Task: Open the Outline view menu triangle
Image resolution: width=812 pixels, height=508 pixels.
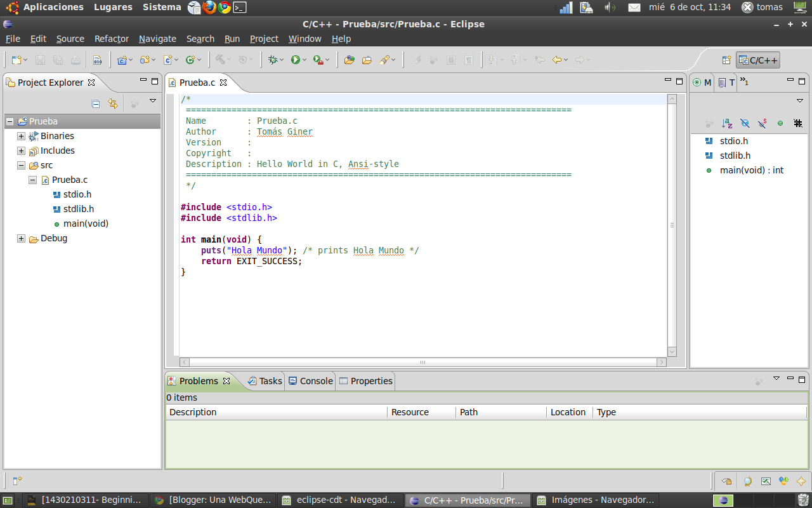Action: point(799,100)
